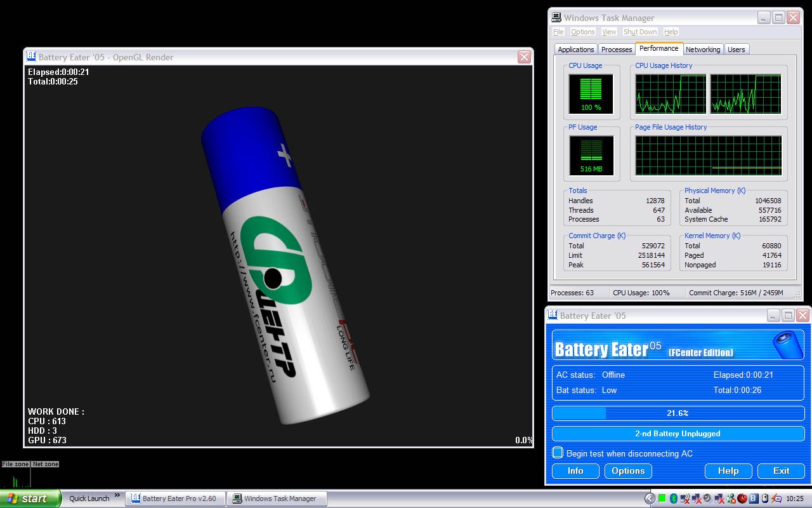Switch to the Users tab
Viewport: 812px width, 508px height.
[737, 50]
